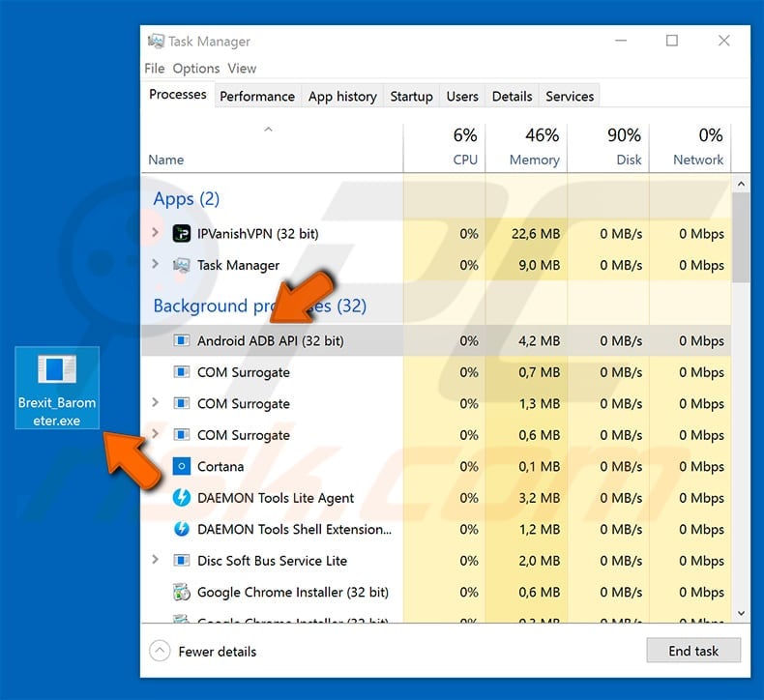This screenshot has height=700, width=764.
Task: Switch to the Users tab
Action: [462, 96]
